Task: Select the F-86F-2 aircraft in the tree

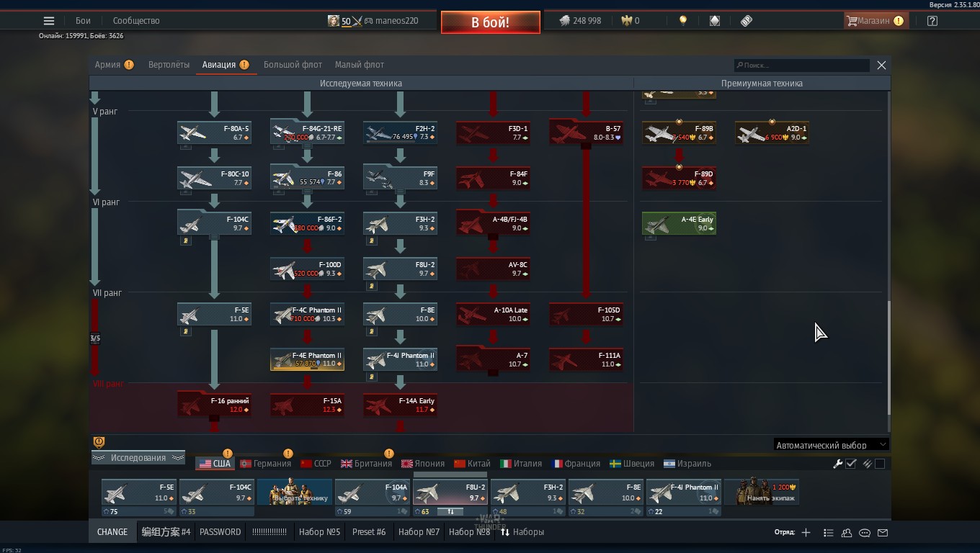Action: [x=307, y=223]
